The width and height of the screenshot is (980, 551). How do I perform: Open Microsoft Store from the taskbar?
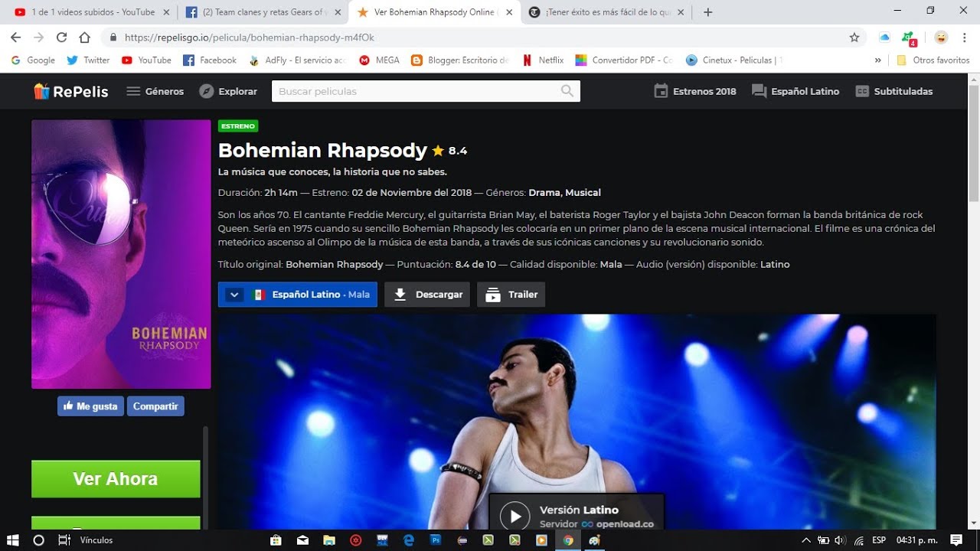tap(276, 540)
